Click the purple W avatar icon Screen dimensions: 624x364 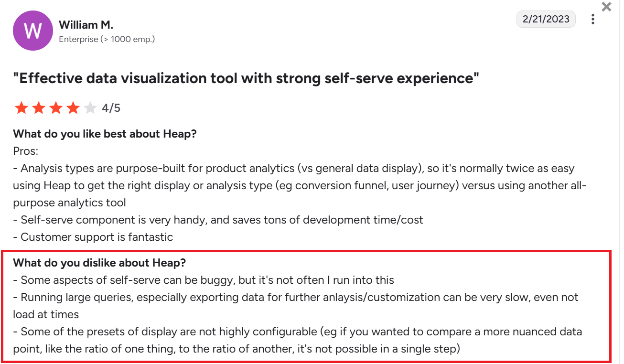click(32, 31)
